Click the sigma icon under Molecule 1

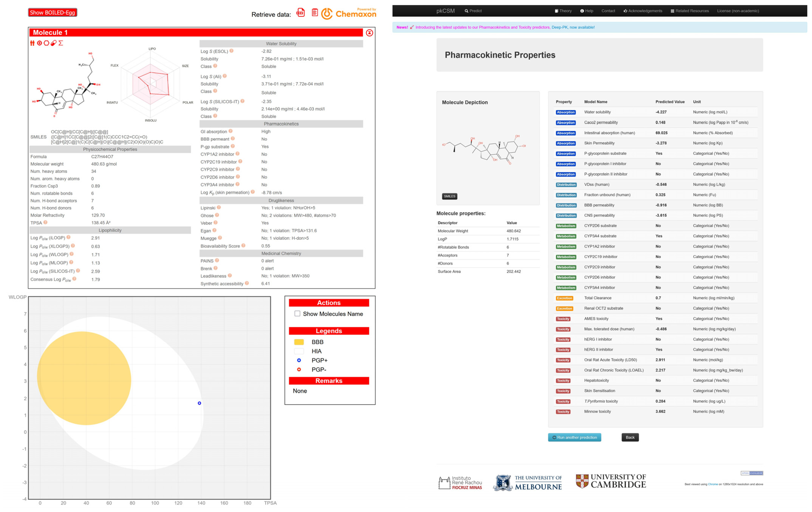[x=61, y=43]
